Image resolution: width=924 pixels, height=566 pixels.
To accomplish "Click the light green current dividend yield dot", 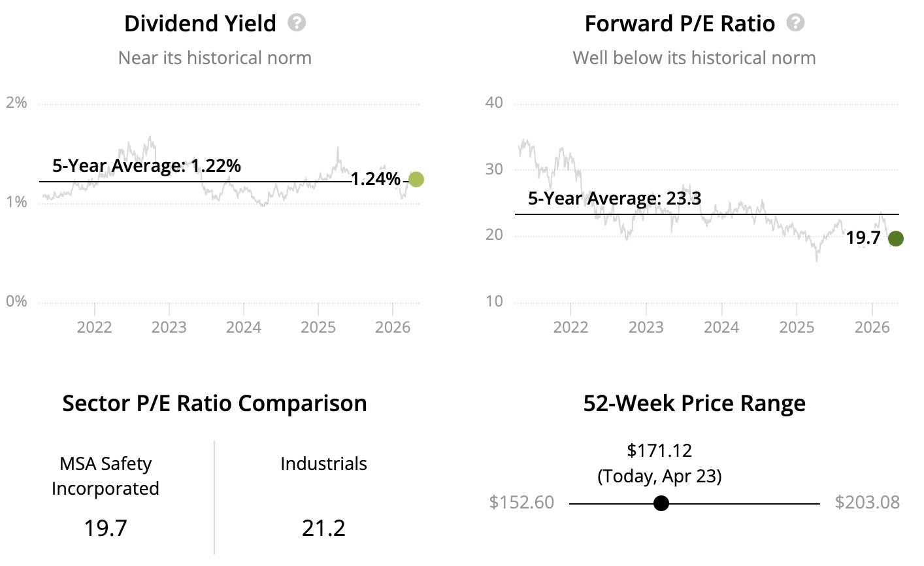I will pos(416,179).
